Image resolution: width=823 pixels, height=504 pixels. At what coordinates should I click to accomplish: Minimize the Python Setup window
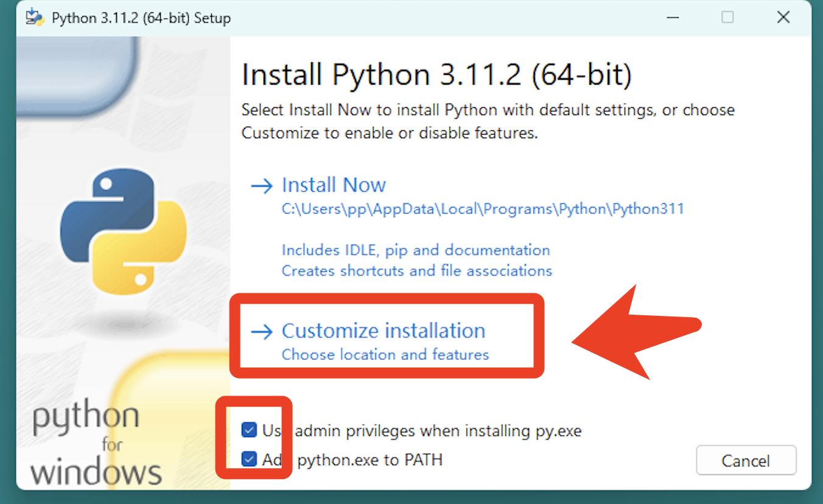tap(671, 18)
